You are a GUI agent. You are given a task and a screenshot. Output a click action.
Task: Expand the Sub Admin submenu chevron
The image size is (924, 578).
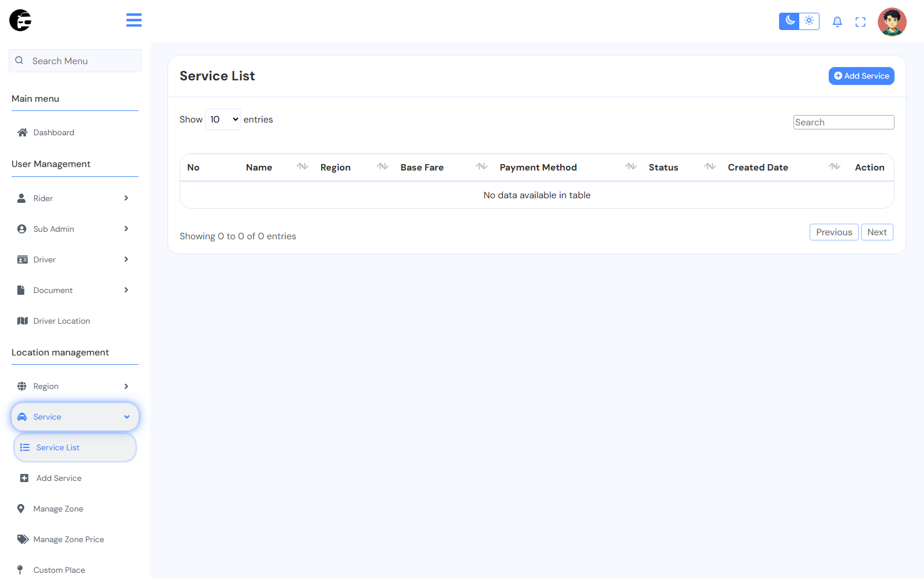(126, 229)
